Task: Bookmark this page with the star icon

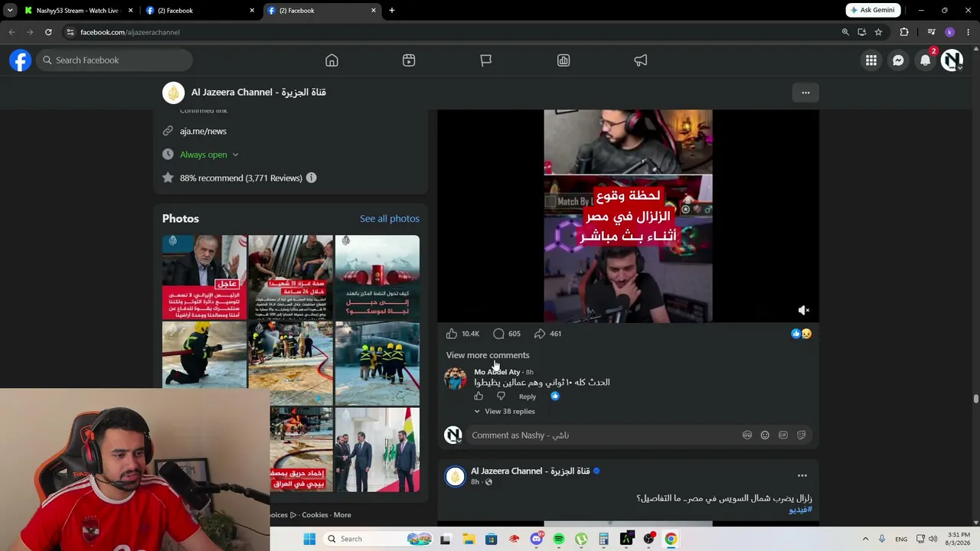Action: (878, 32)
